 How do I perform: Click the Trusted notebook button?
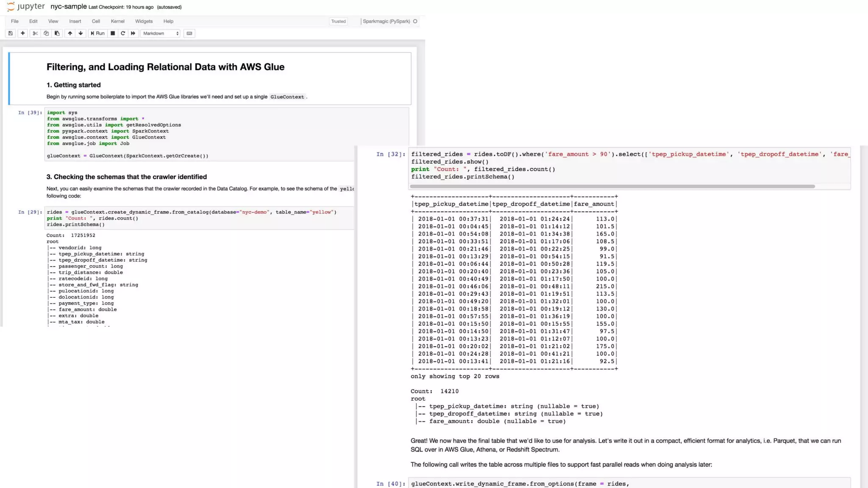pos(338,21)
